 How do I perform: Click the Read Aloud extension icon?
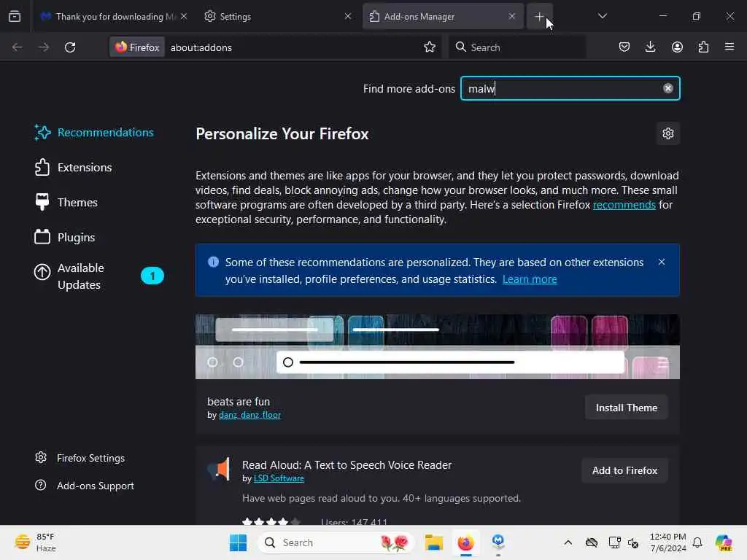pos(219,469)
